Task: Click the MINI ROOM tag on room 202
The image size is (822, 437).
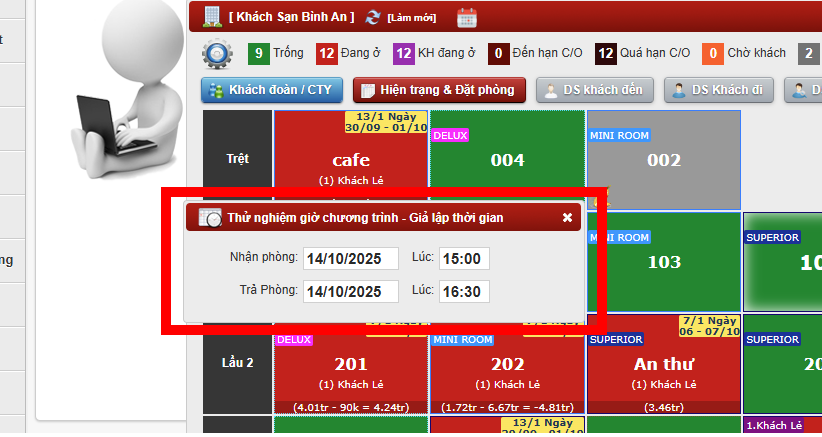Action: tap(462, 340)
